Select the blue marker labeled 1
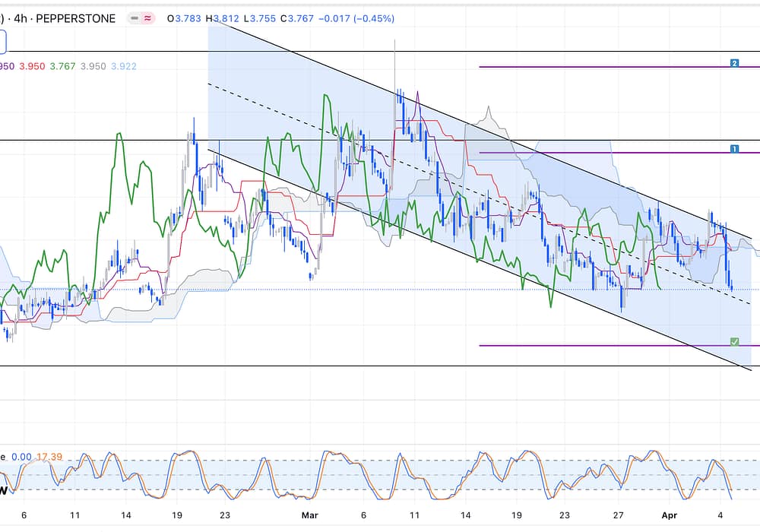Screen dimensions: 760x532 pos(734,149)
